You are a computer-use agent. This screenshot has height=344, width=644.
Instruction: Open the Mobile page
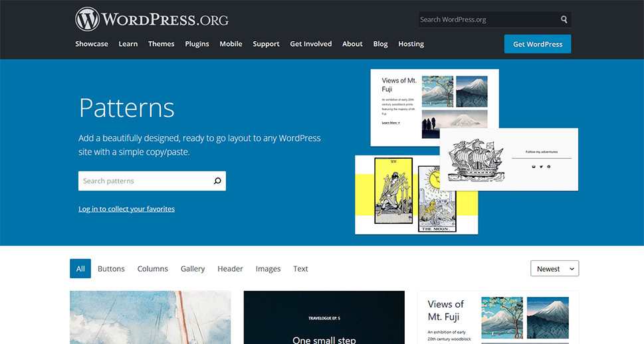click(231, 44)
